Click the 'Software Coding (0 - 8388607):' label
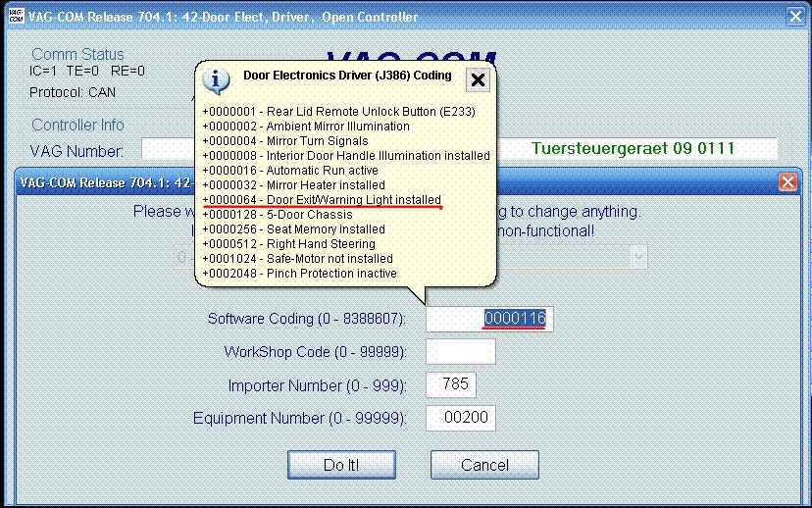Image resolution: width=812 pixels, height=508 pixels. (x=307, y=319)
